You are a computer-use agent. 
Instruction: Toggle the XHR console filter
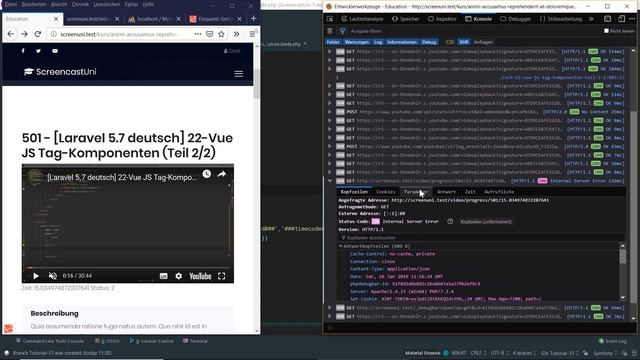pyautogui.click(x=464, y=42)
